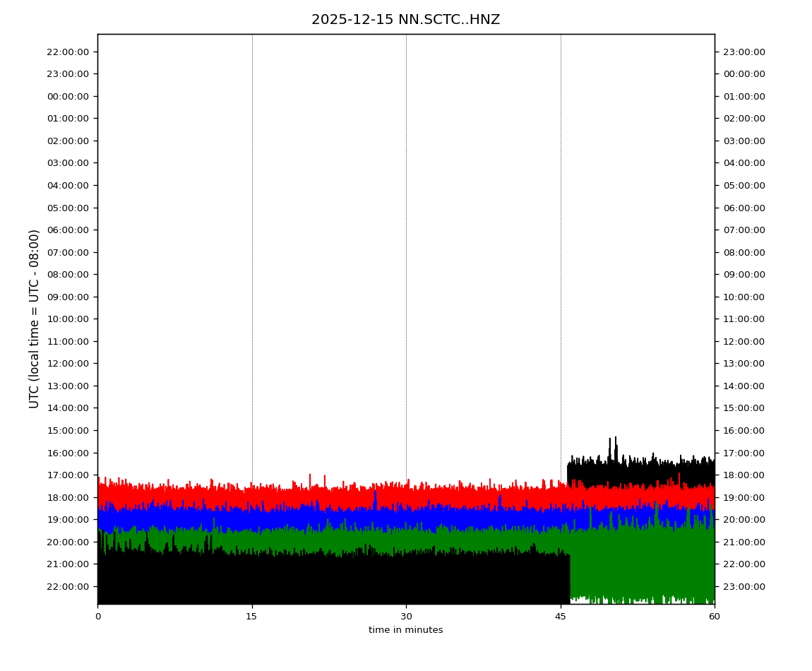Click the "time in minutes" x-axis label
This screenshot has height=671, width=812.
pyautogui.click(x=405, y=630)
